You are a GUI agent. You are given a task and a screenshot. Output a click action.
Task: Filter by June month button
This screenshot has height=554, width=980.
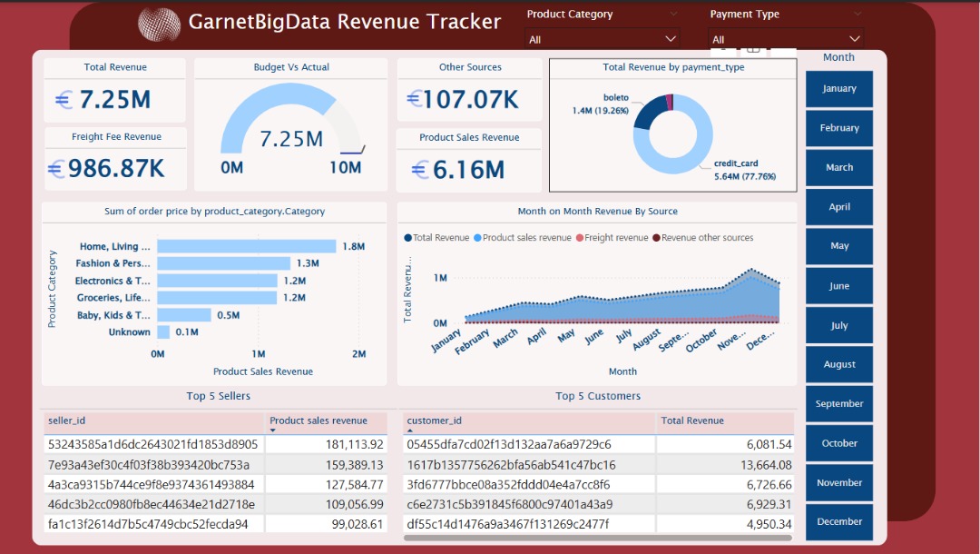(838, 286)
